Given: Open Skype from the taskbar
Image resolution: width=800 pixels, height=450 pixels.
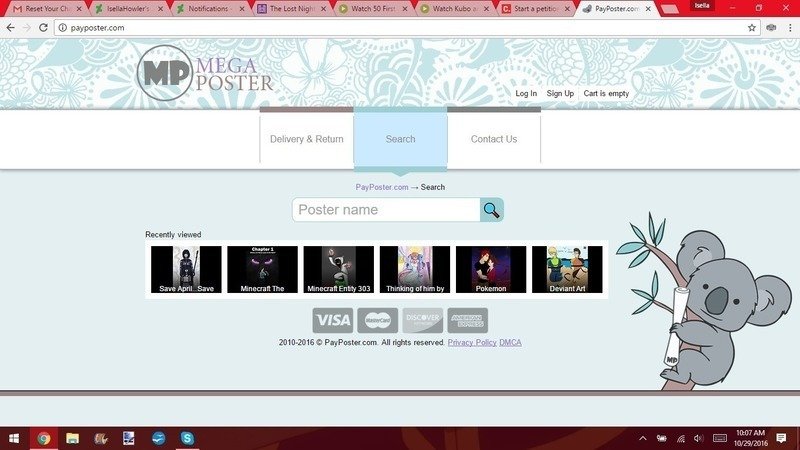Looking at the screenshot, I should coord(187,438).
